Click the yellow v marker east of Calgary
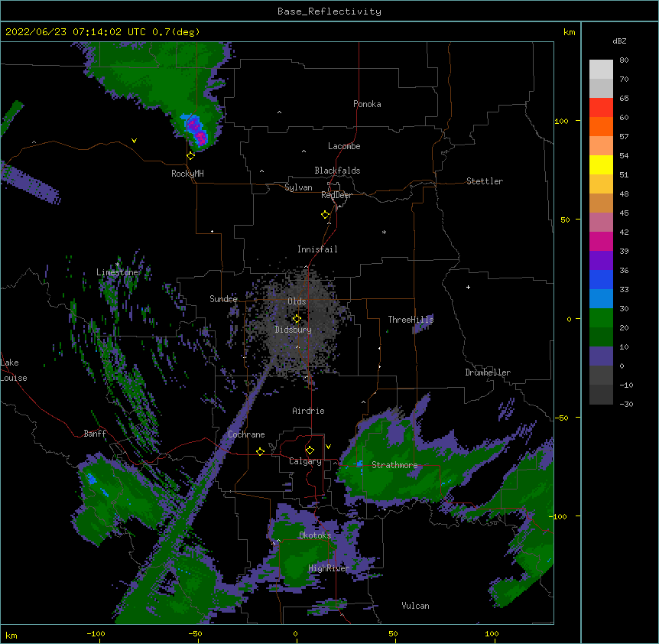This screenshot has height=644, width=659. pos(328,447)
